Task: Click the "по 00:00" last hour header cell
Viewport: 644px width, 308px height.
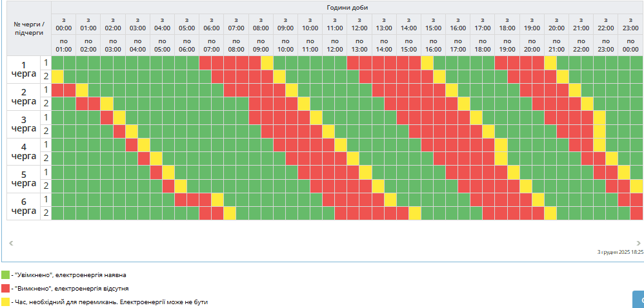Action: coord(630,45)
